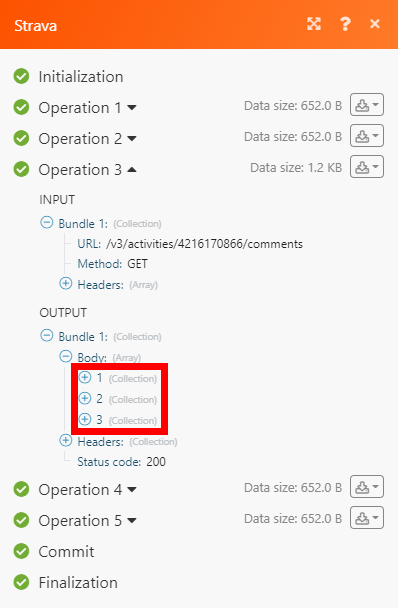Image resolution: width=398 pixels, height=608 pixels.
Task: Download Operation 3 output bundles
Action: pos(367,167)
